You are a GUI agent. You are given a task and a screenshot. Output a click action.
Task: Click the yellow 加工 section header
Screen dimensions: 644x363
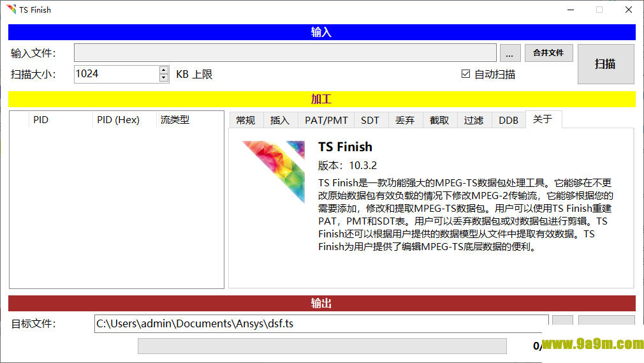[x=322, y=99]
